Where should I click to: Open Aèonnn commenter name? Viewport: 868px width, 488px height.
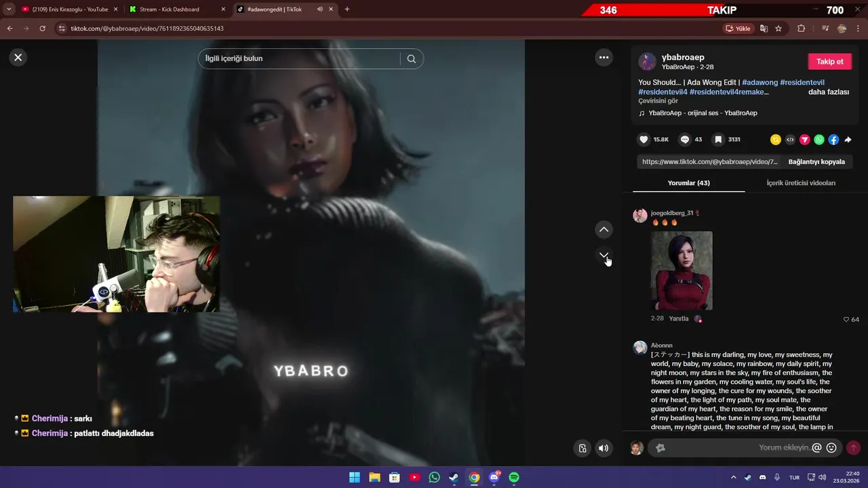[662, 346]
